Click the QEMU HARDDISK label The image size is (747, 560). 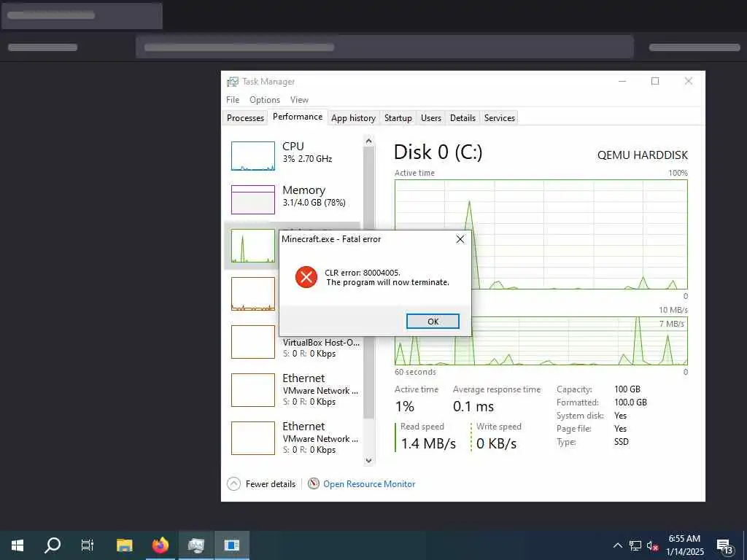(x=642, y=155)
